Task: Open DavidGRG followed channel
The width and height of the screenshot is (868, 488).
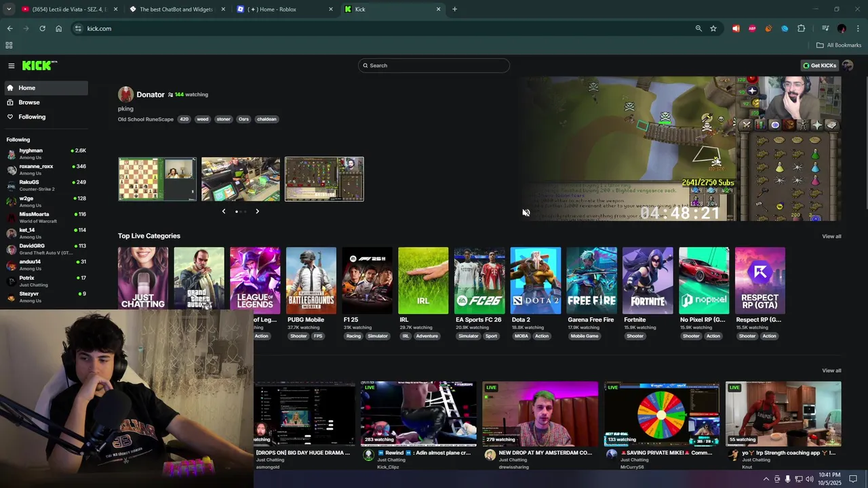Action: (46, 249)
